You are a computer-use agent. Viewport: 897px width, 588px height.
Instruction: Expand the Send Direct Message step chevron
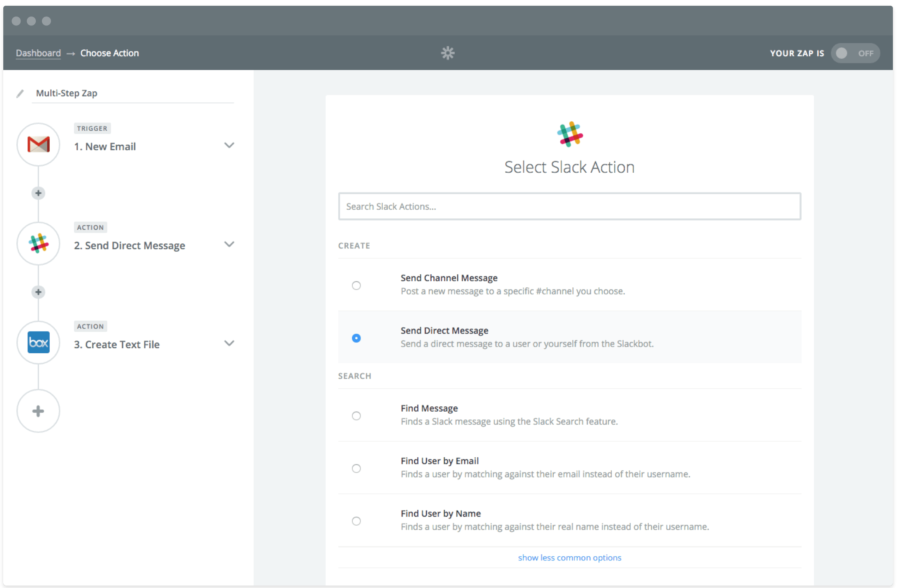coord(229,244)
